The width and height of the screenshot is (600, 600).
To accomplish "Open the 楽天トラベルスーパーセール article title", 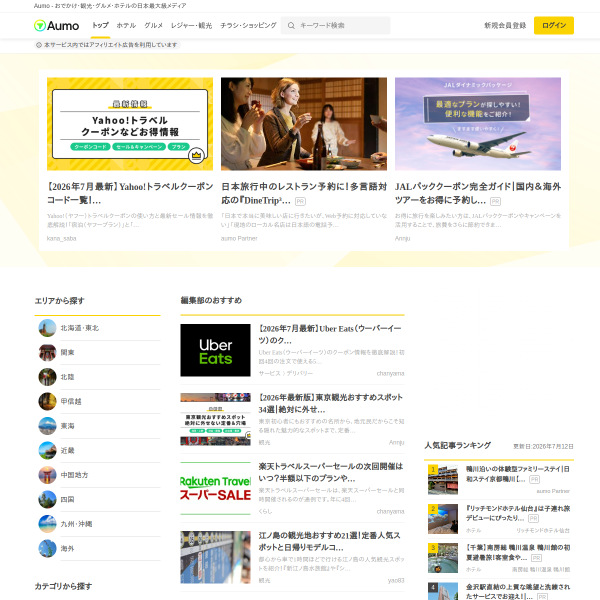I will tap(331, 472).
